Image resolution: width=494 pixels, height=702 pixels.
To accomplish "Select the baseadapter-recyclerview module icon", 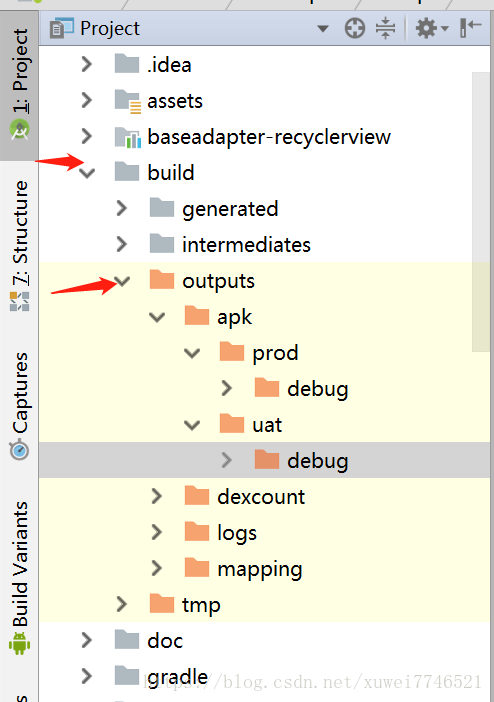I will 128,137.
